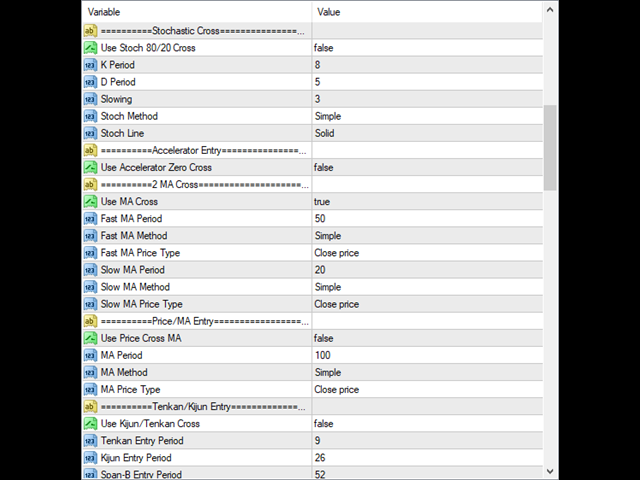Viewport: 640px width, 480px height.
Task: Select the Stochastic Cross section header icon
Action: pyautogui.click(x=89, y=31)
